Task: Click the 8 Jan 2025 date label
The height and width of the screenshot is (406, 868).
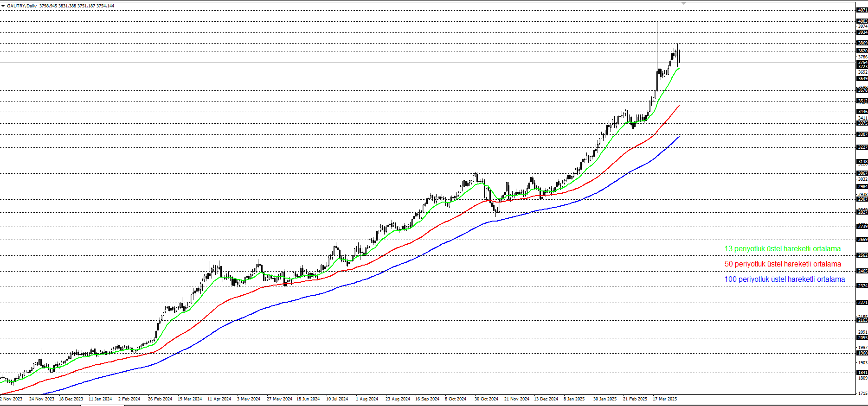Action: tap(574, 399)
